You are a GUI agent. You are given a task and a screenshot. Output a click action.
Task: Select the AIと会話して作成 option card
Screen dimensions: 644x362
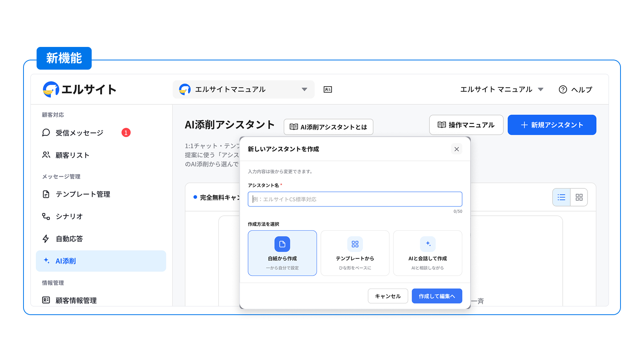tap(428, 253)
